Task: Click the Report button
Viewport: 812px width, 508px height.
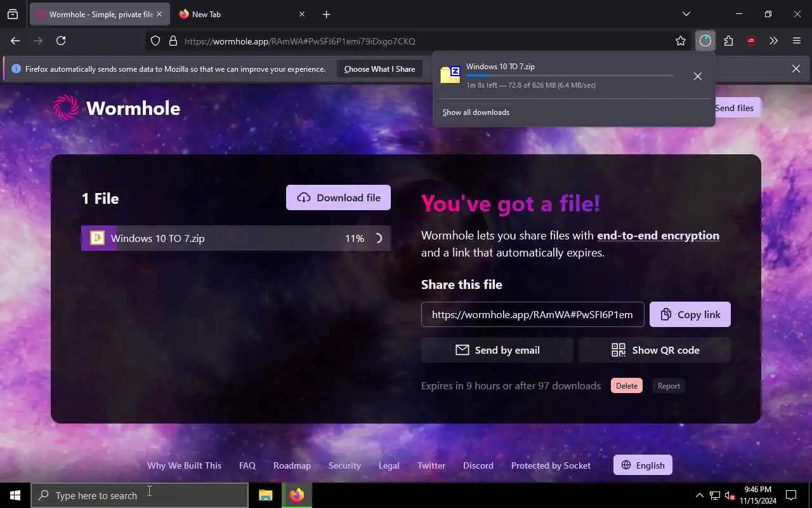Action: tap(669, 386)
